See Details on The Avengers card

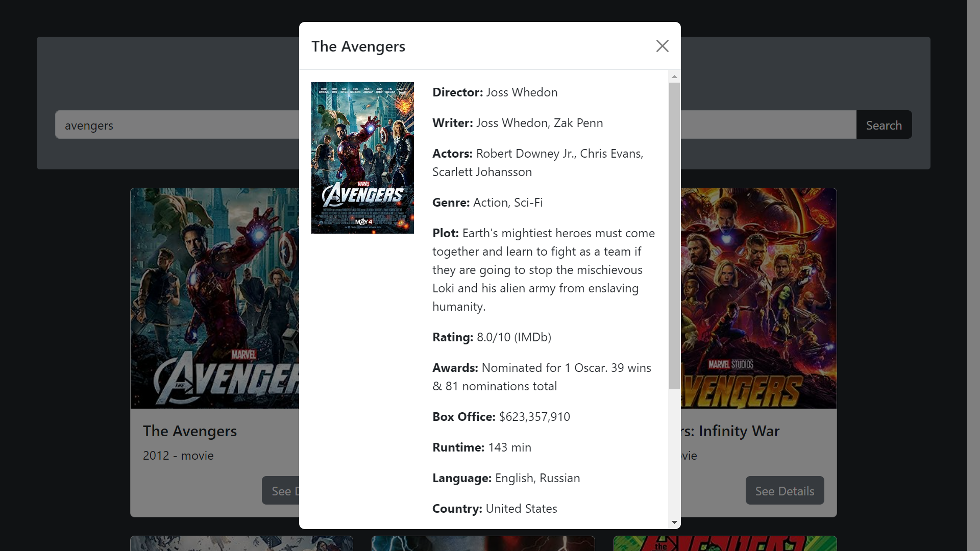tap(281, 491)
